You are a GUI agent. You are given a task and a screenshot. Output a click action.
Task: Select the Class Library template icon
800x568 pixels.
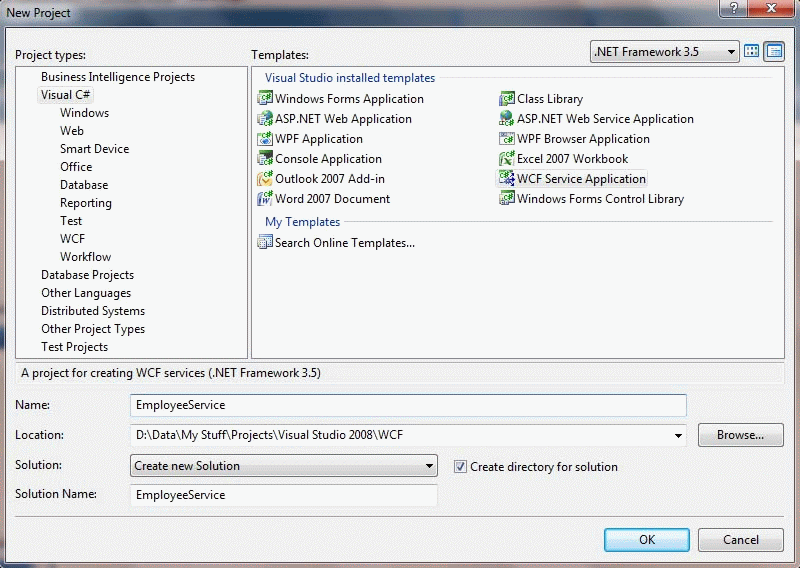coord(507,98)
